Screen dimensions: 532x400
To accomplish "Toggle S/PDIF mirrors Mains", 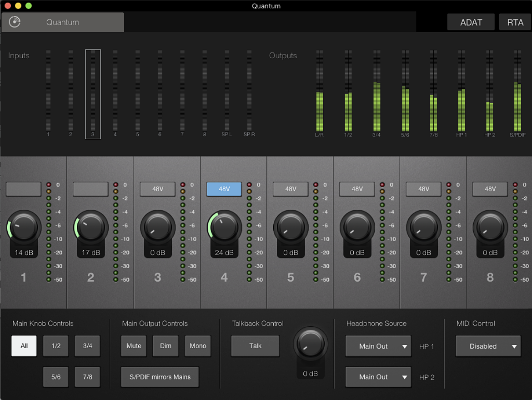I will [x=160, y=377].
